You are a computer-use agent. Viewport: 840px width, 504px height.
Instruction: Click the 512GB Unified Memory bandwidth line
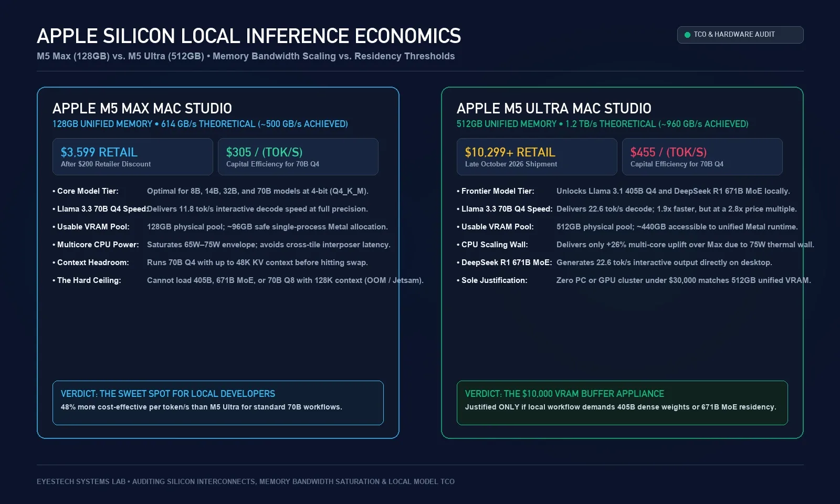[603, 124]
